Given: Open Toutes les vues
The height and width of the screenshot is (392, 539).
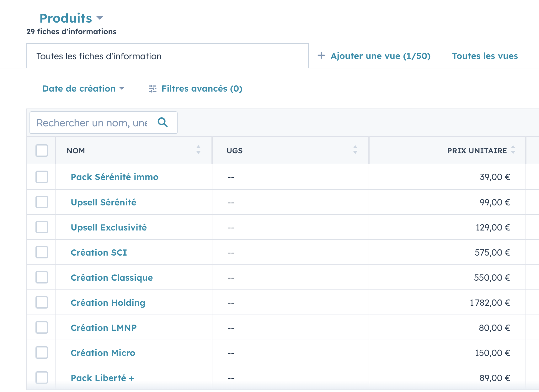Looking at the screenshot, I should (x=485, y=56).
